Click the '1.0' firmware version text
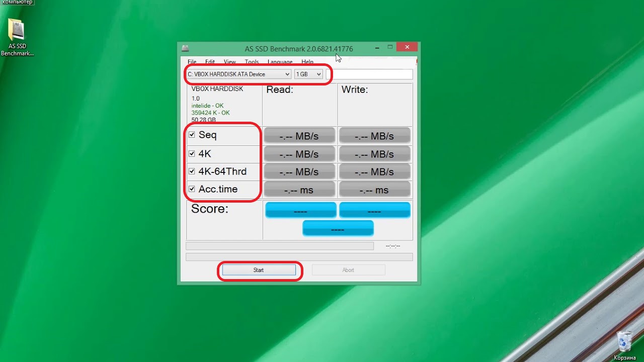Image resolution: width=644 pixels, height=362 pixels. [196, 99]
